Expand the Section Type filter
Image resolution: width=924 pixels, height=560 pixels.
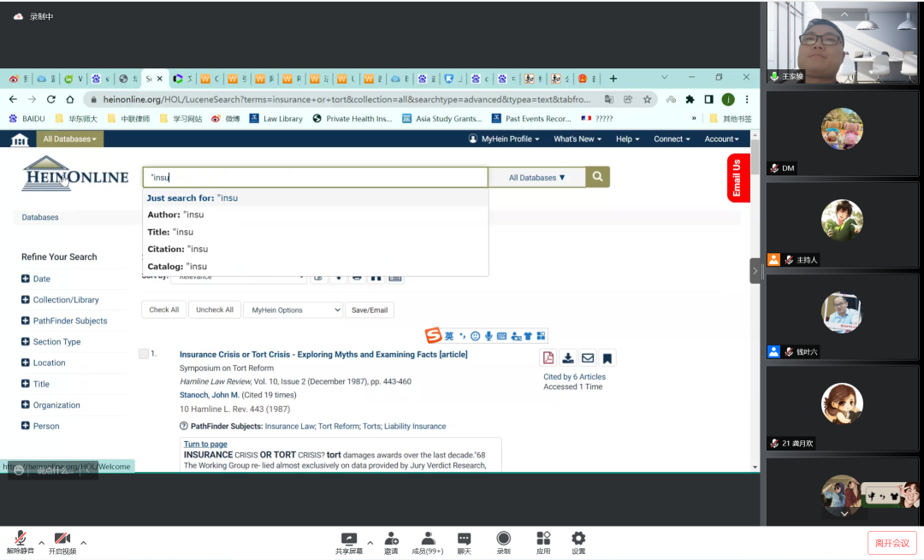point(26,341)
